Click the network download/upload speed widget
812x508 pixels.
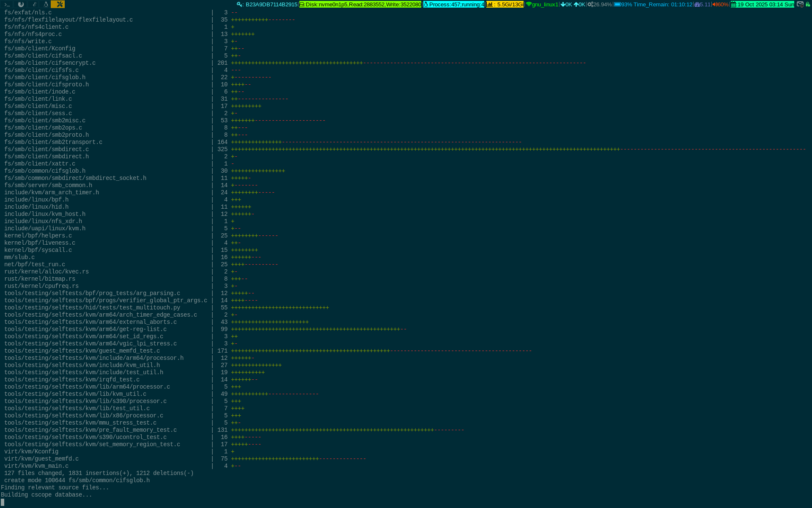[x=573, y=4]
